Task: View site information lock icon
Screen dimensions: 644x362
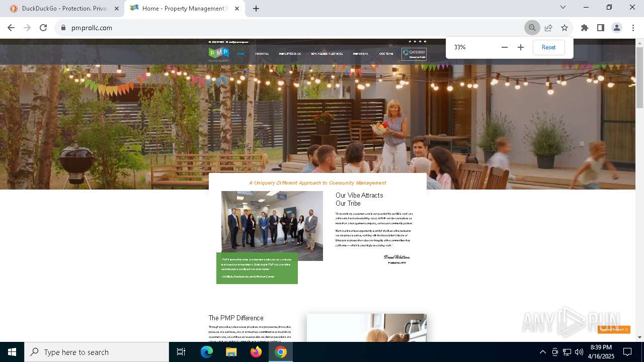Action: click(x=63, y=28)
